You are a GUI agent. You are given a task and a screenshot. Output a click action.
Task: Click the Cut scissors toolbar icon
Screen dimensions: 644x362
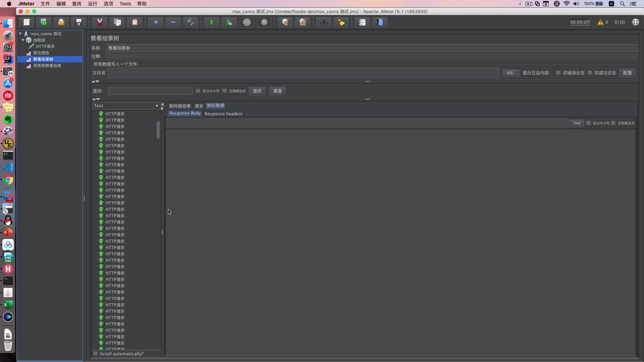[100, 22]
